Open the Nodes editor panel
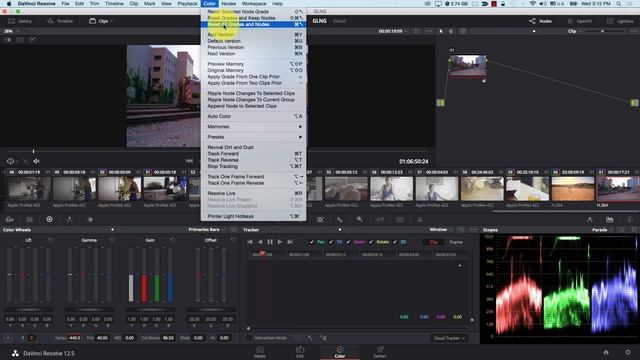The height and width of the screenshot is (360, 640). 540,21
